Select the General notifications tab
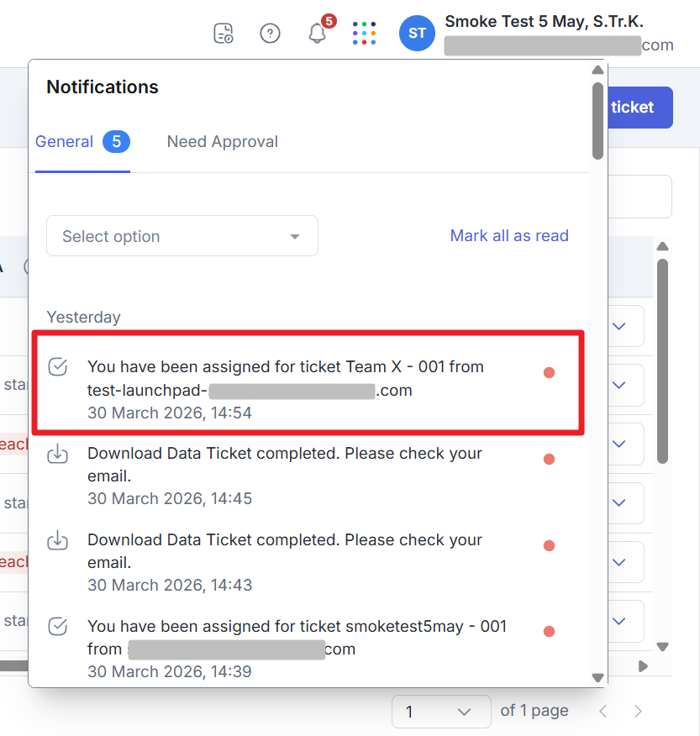The height and width of the screenshot is (736, 700). 65,142
